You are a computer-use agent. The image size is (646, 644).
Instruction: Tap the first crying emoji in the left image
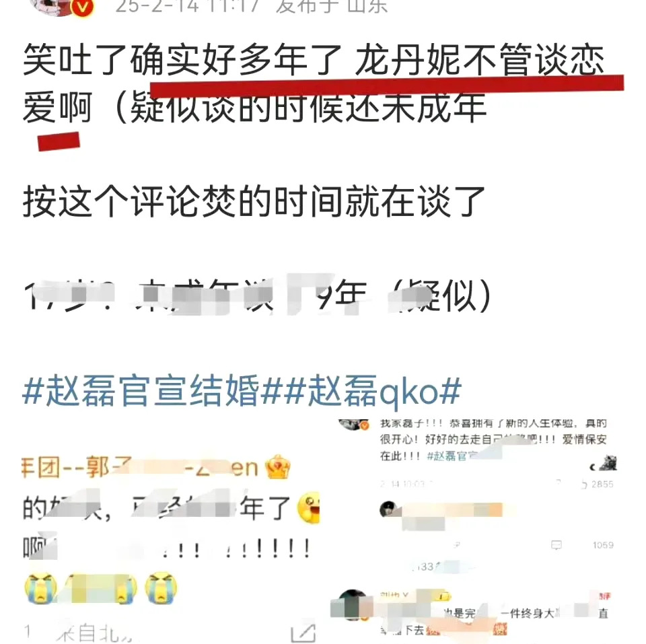click(x=40, y=587)
